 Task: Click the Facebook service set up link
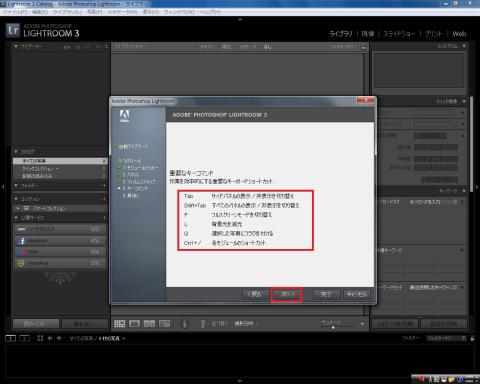pos(95,241)
